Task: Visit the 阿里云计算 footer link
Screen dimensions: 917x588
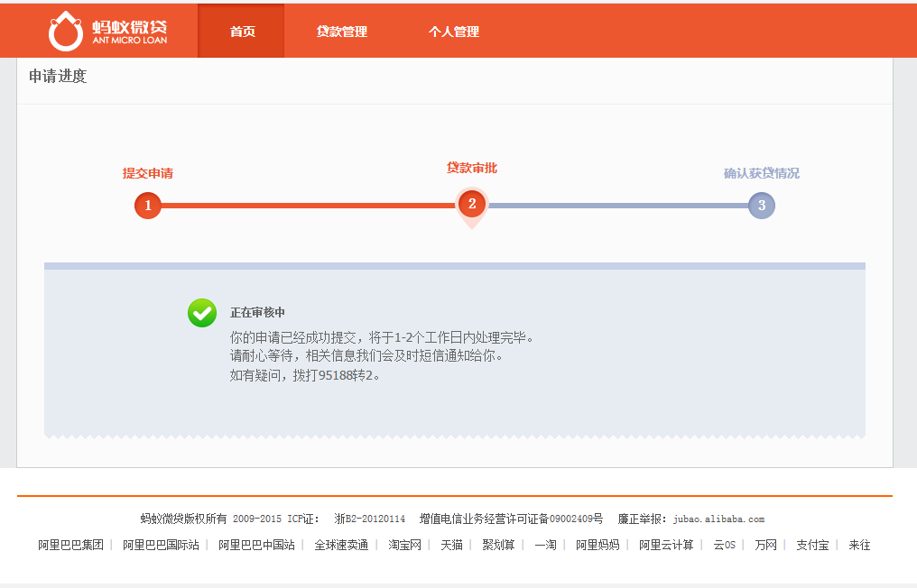Action: coord(666,545)
